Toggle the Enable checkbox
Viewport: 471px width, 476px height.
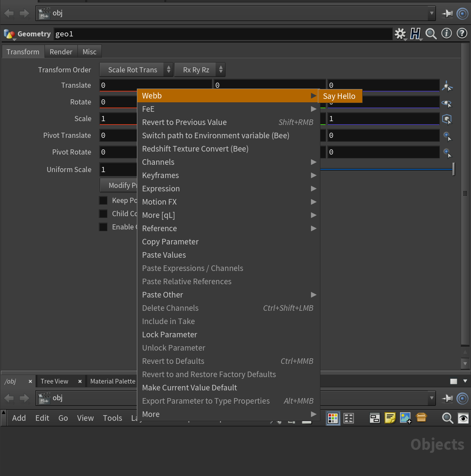103,227
